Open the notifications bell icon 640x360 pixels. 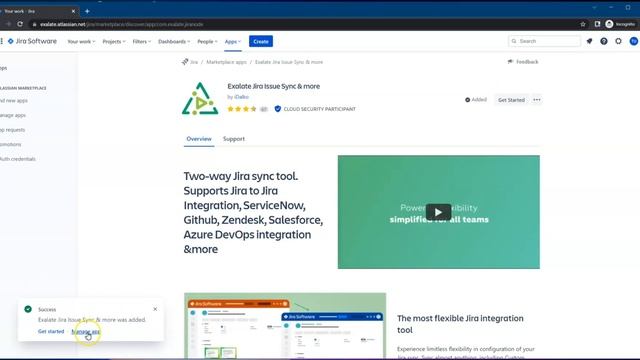coord(589,41)
